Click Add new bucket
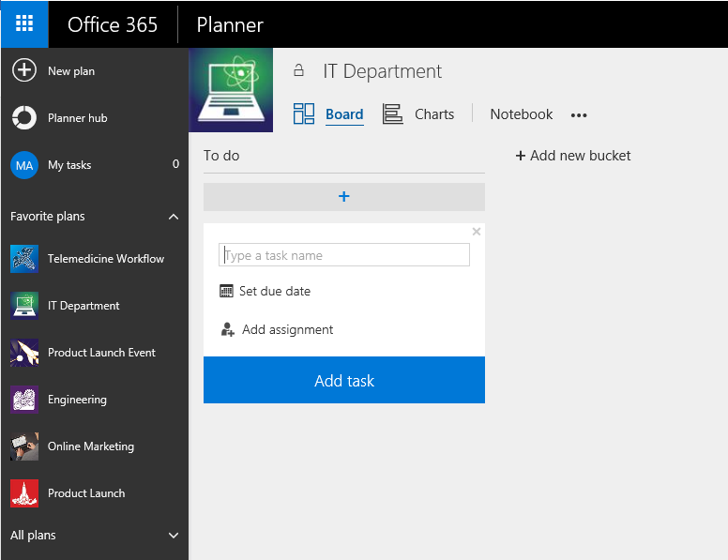This screenshot has height=560, width=728. coord(573,156)
